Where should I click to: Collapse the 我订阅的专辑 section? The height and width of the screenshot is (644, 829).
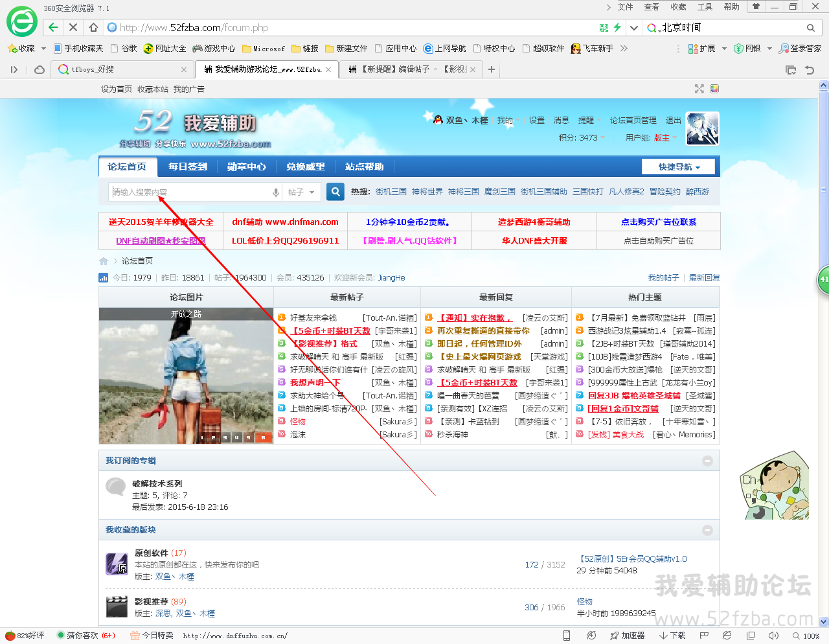707,461
